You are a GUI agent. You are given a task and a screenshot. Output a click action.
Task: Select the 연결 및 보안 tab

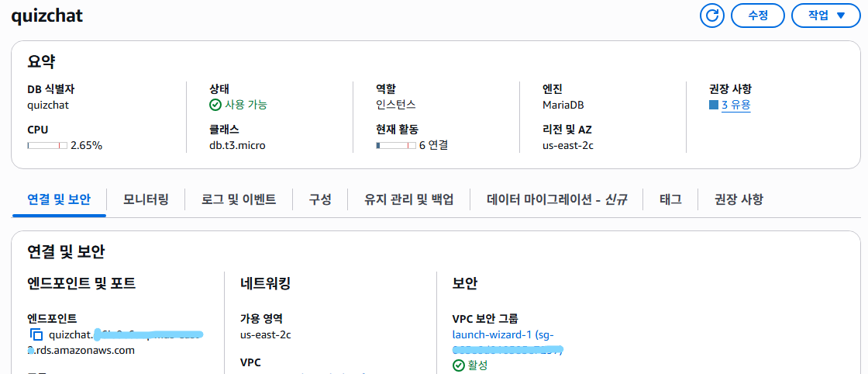[x=59, y=199]
